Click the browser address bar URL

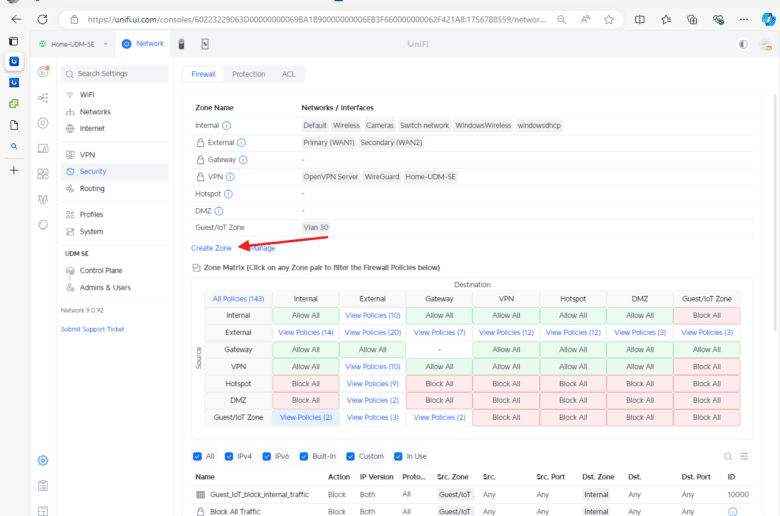point(316,19)
